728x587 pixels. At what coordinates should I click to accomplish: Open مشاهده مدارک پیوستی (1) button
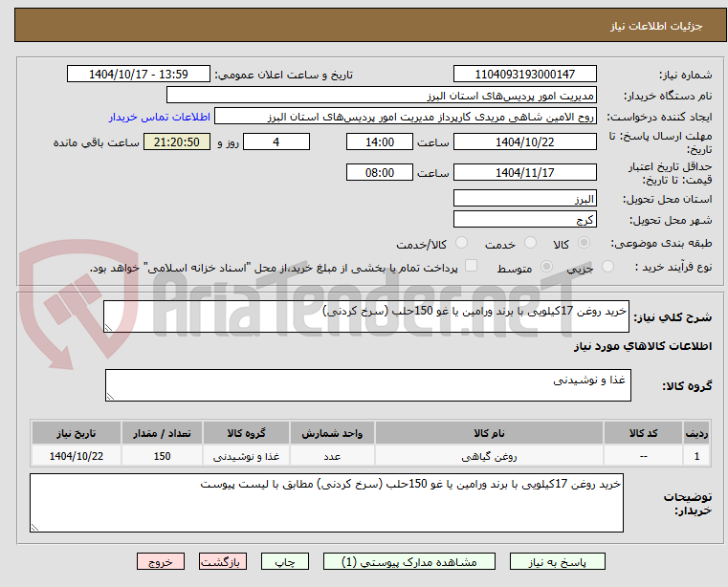click(409, 561)
